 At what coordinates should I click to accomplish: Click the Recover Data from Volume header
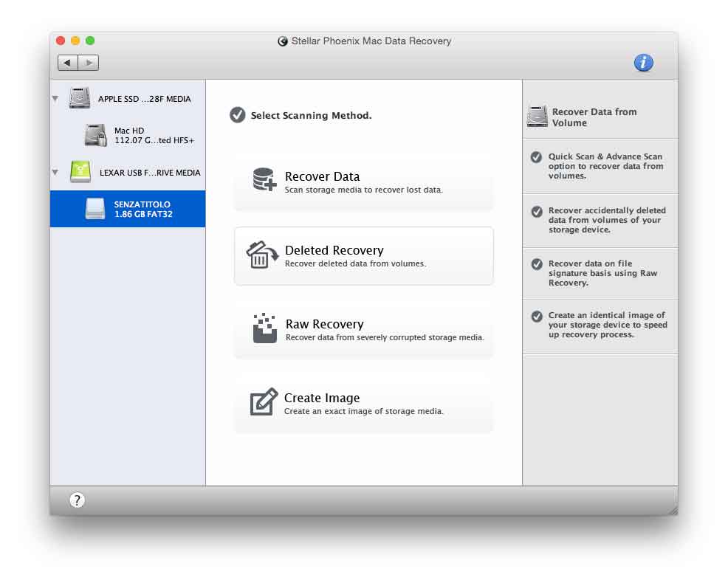594,117
